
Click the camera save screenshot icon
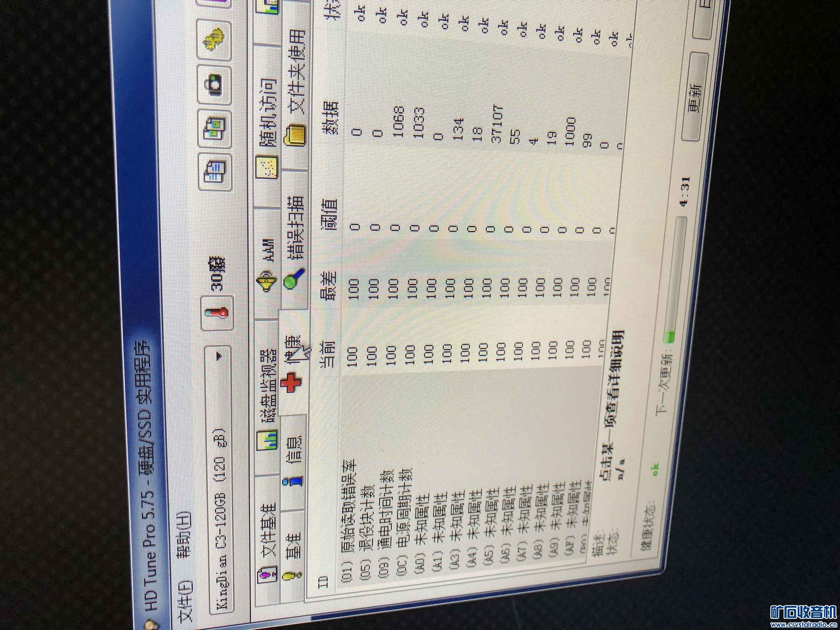pyautogui.click(x=215, y=85)
